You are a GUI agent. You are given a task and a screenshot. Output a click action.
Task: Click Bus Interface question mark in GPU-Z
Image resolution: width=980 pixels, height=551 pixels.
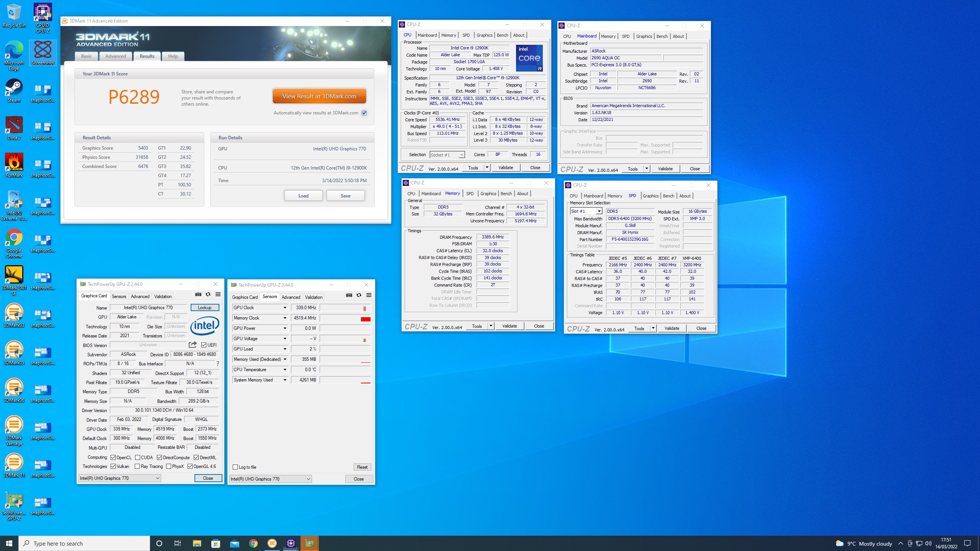(218, 364)
